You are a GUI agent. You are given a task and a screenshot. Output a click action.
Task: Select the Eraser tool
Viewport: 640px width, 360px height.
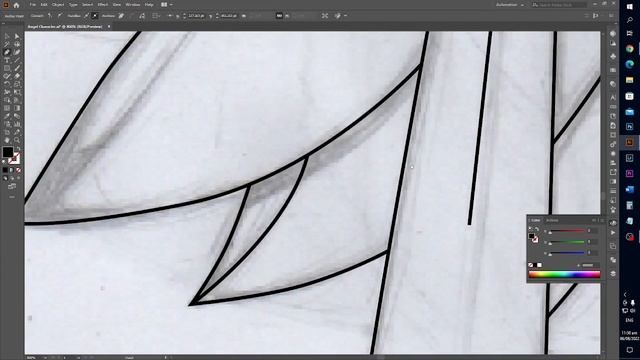tap(17, 76)
